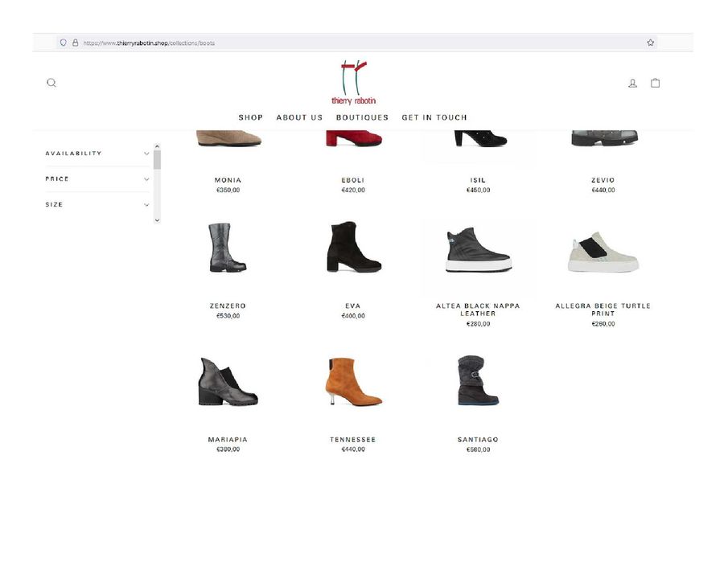Image resolution: width=728 pixels, height=562 pixels.
Task: Click Altea price €280,00
Action: [478, 324]
